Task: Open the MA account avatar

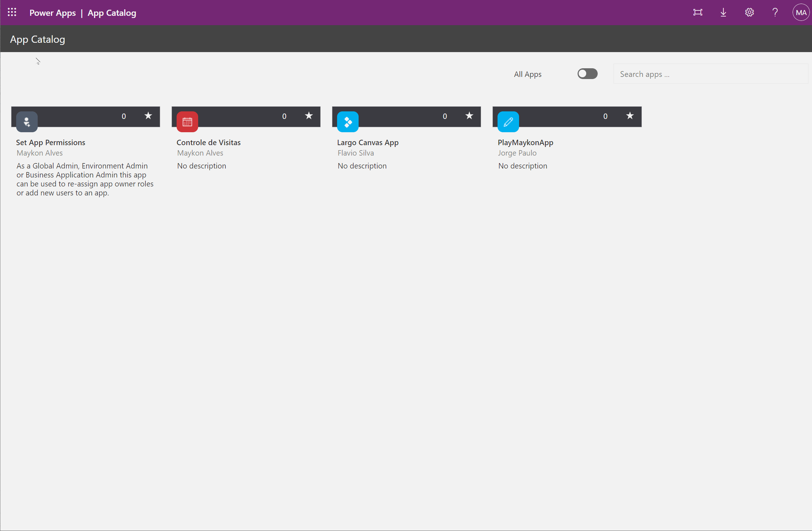Action: click(801, 12)
